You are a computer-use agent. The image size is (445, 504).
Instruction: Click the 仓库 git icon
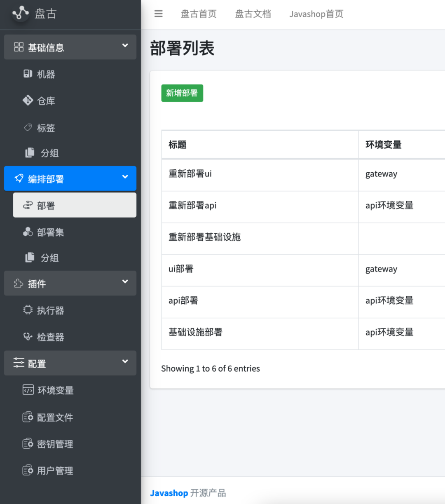28,100
